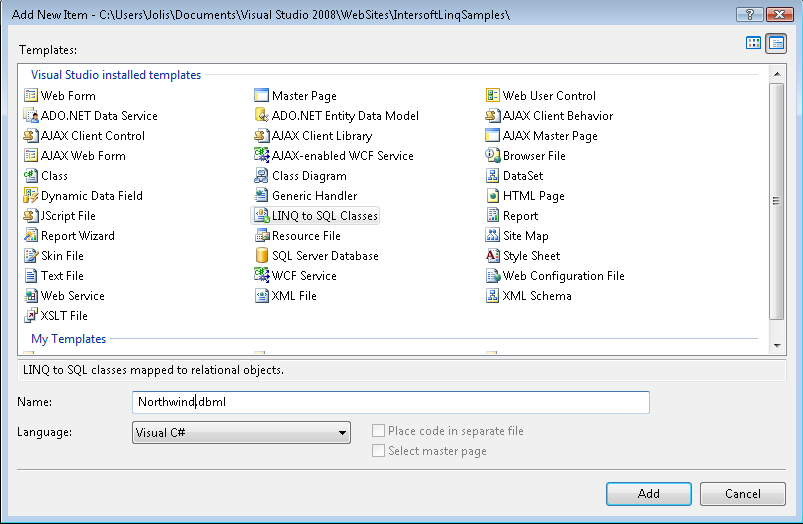This screenshot has height=524, width=803.
Task: Select the Web User Control icon
Action: click(493, 95)
